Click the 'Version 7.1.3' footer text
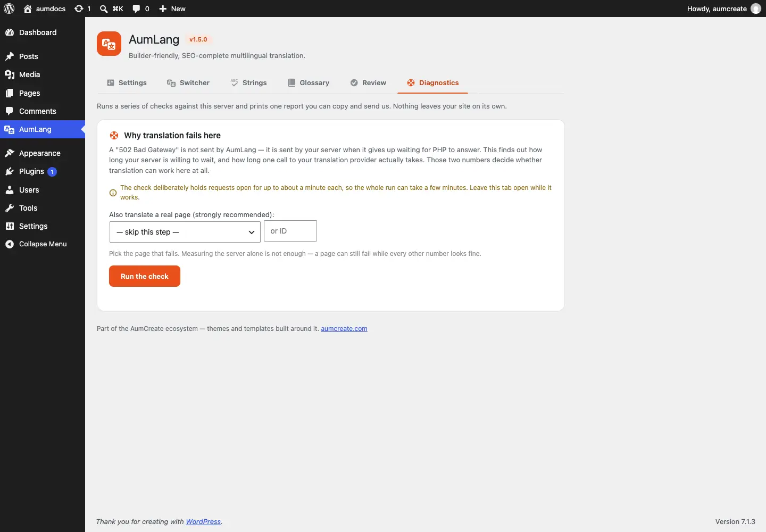The width and height of the screenshot is (766, 532). [735, 522]
